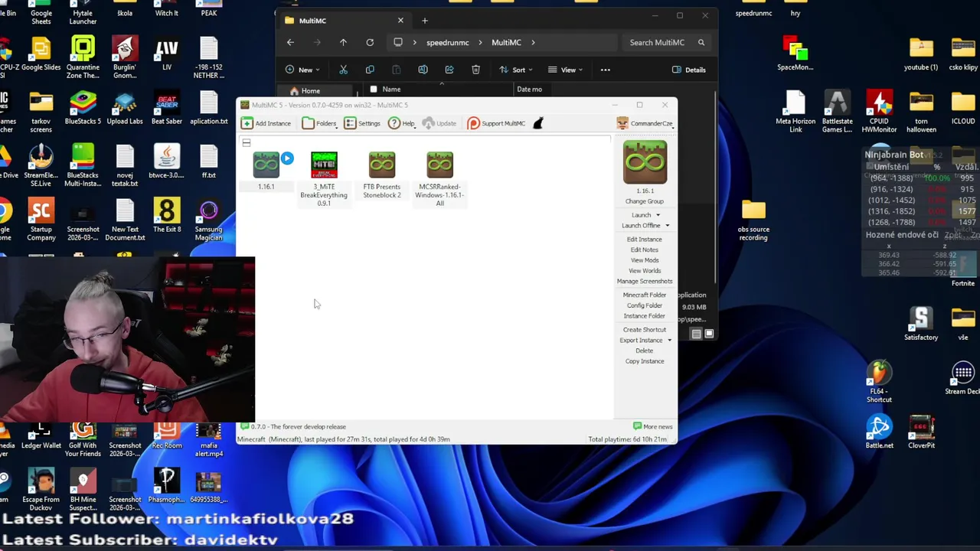Click the back arrow in File Explorer

point(290,43)
